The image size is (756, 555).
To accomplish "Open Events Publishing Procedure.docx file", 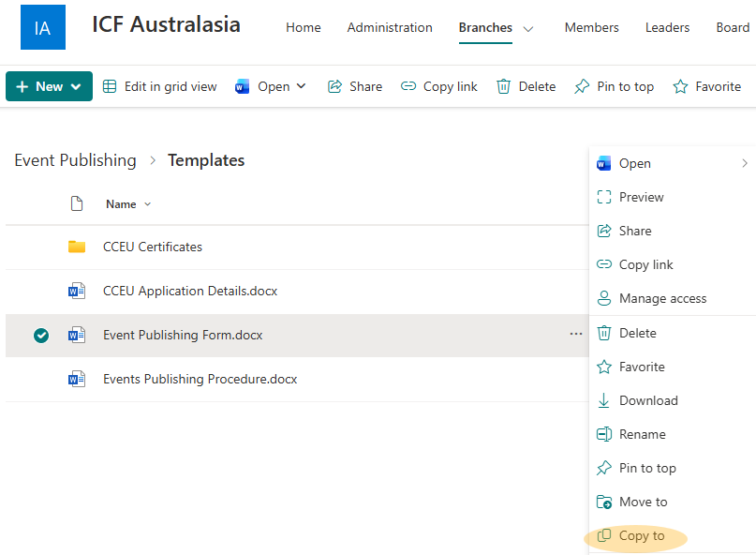I will [200, 379].
